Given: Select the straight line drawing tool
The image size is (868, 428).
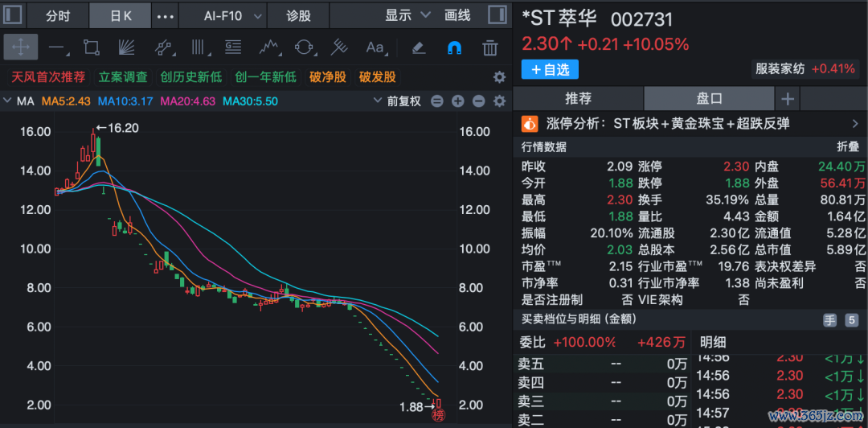Looking at the screenshot, I should 58,48.
